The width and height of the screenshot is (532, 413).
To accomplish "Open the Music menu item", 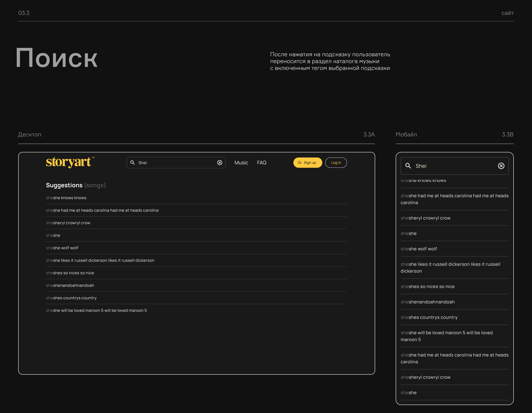I will (x=241, y=163).
